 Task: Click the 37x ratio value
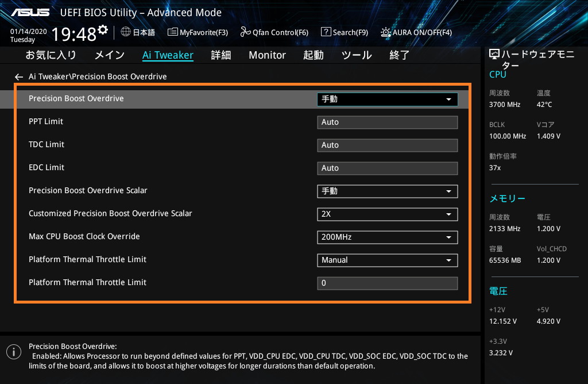[x=495, y=167]
